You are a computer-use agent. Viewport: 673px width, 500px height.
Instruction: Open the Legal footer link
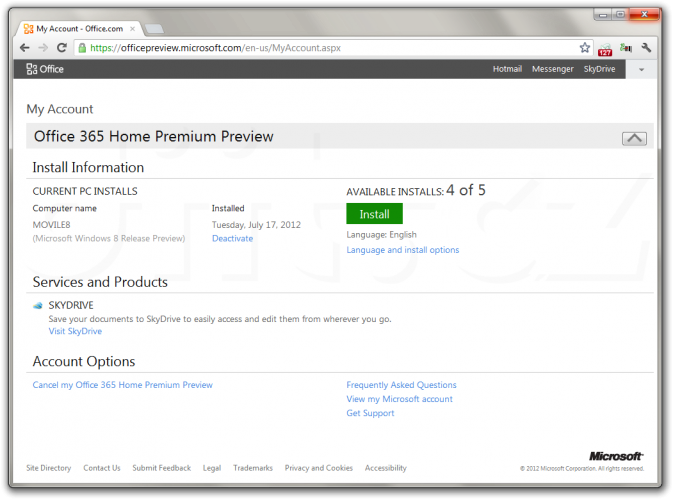212,468
